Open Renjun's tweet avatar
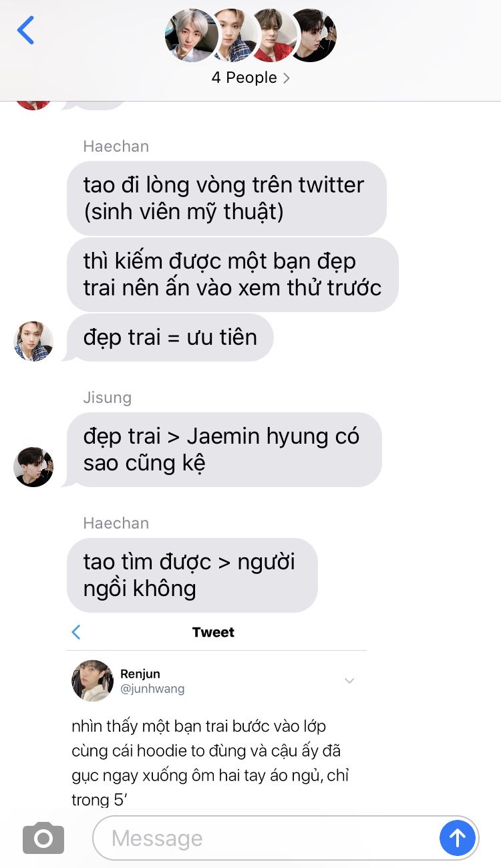 point(92,680)
